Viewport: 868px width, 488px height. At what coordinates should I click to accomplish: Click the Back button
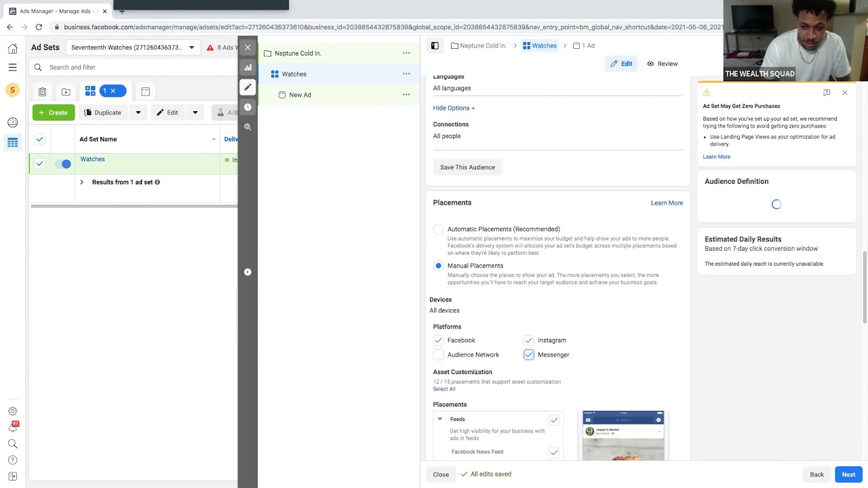(816, 474)
